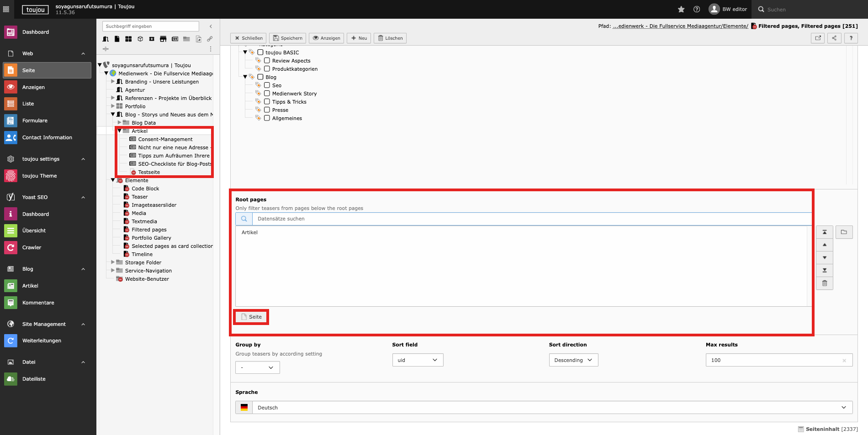The height and width of the screenshot is (435, 868).
Task: Select Filtered pages in the page tree
Action: coord(149,230)
